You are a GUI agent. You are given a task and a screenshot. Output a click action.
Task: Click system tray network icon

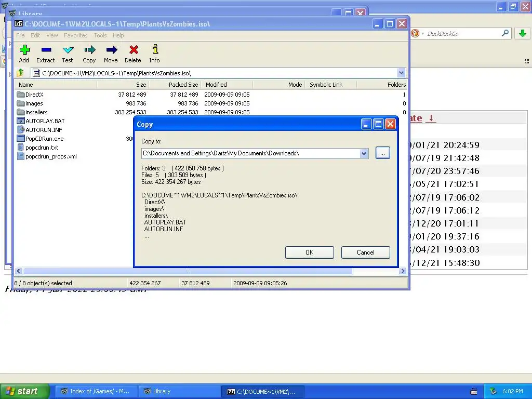[493, 391]
